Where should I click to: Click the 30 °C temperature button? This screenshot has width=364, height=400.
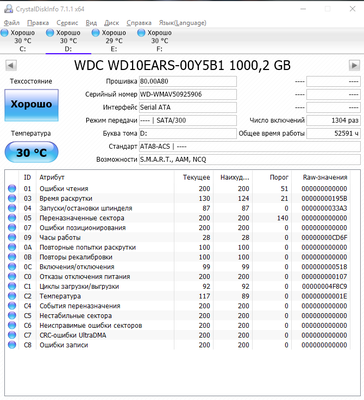tap(31, 152)
